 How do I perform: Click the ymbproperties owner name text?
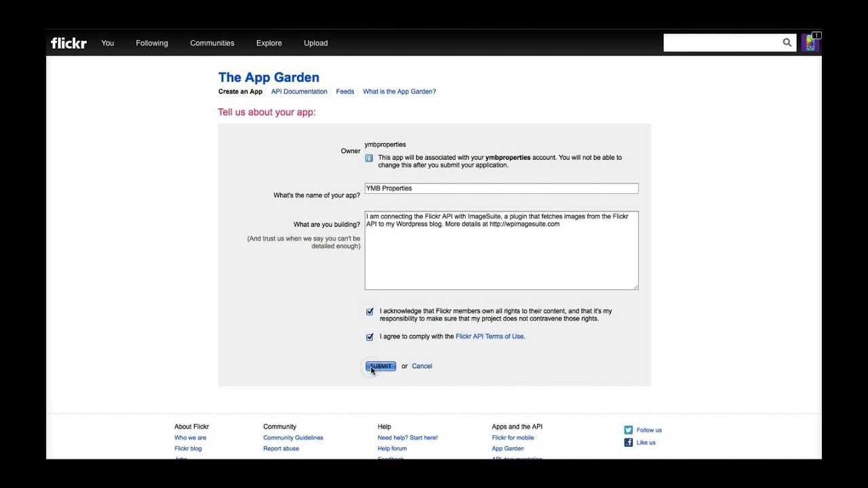coord(385,144)
